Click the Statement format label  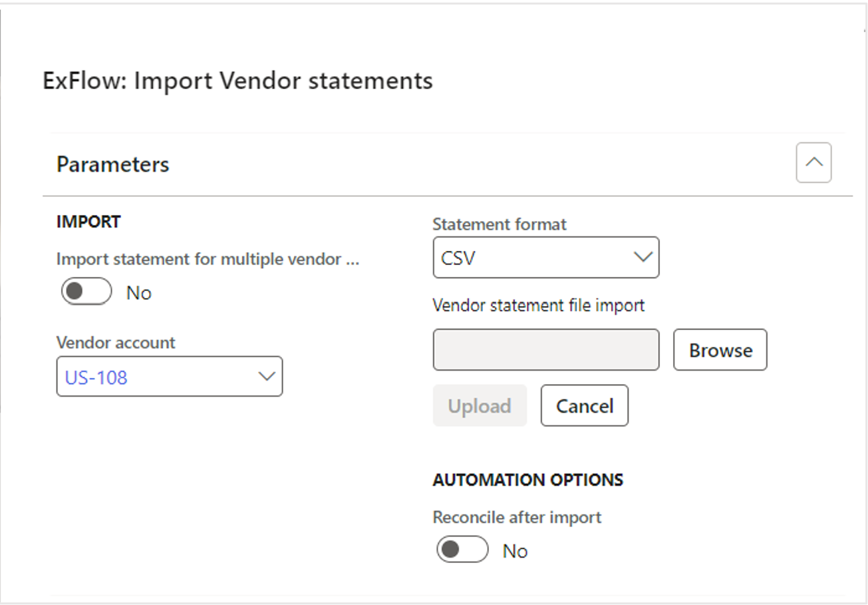[x=500, y=224]
